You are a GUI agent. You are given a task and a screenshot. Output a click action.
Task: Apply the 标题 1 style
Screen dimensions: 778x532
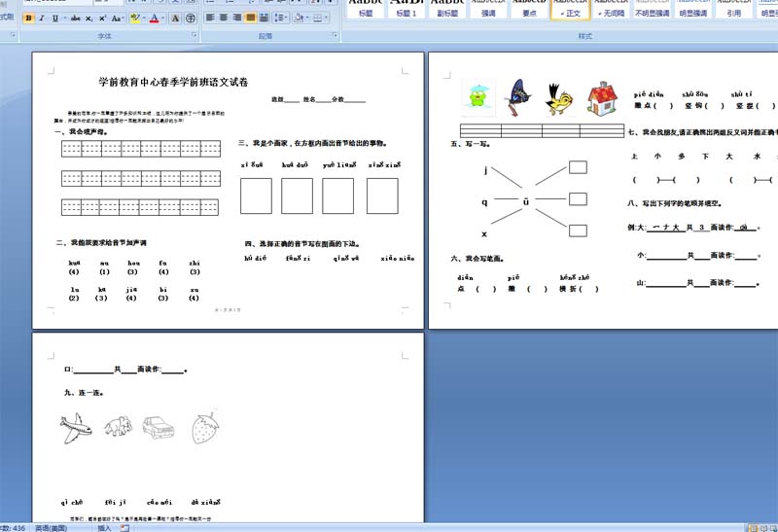click(406, 9)
